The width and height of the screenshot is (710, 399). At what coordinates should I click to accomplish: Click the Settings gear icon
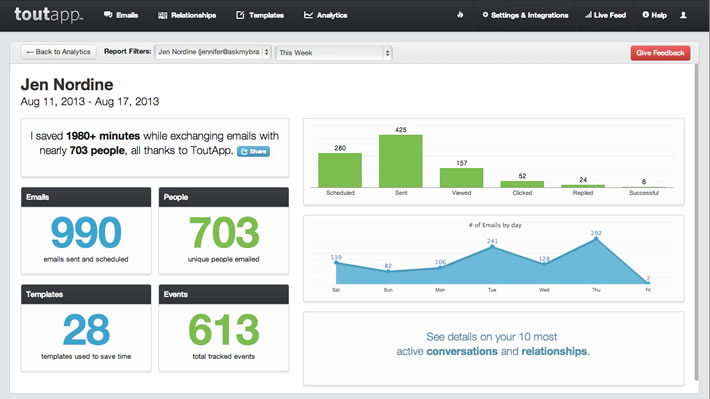[x=485, y=15]
